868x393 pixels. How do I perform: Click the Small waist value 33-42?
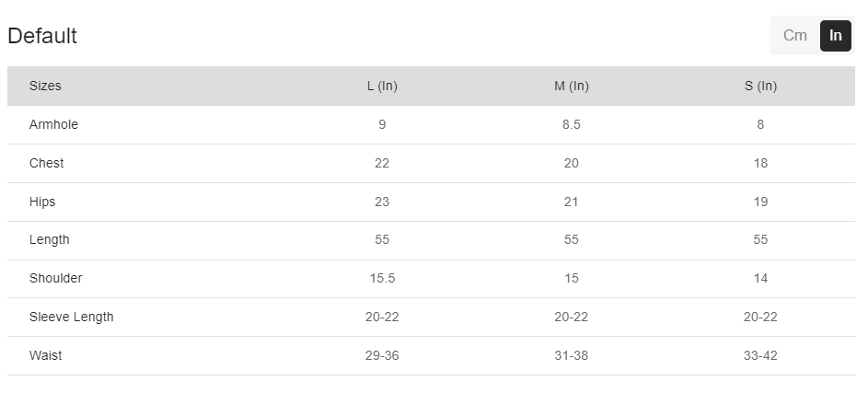760,355
